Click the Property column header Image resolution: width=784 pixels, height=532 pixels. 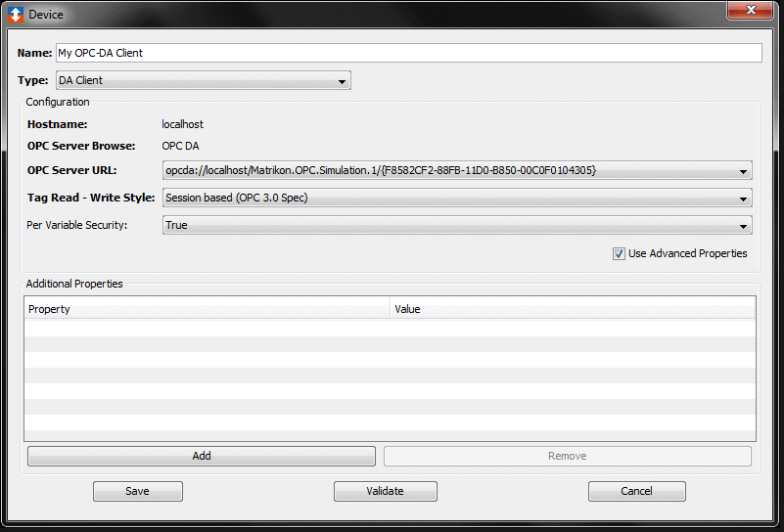coord(207,309)
